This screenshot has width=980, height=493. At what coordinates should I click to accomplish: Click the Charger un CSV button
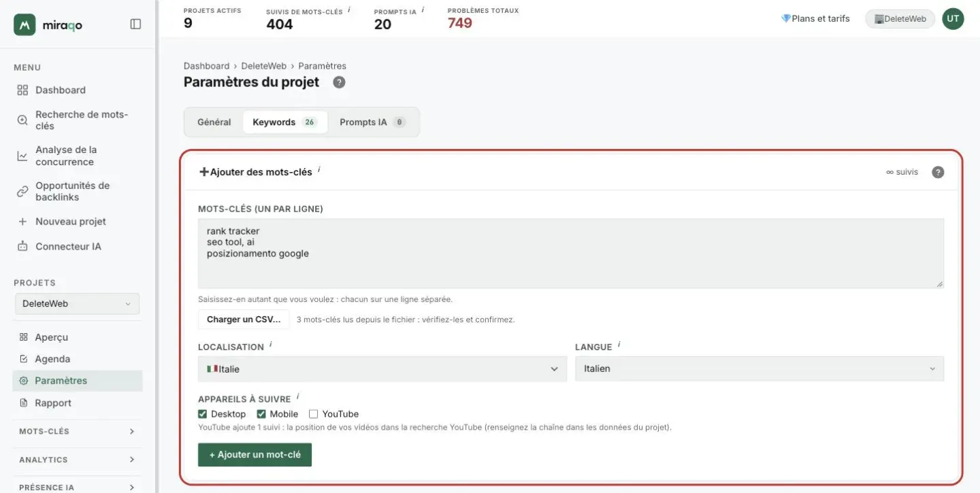[x=244, y=320]
